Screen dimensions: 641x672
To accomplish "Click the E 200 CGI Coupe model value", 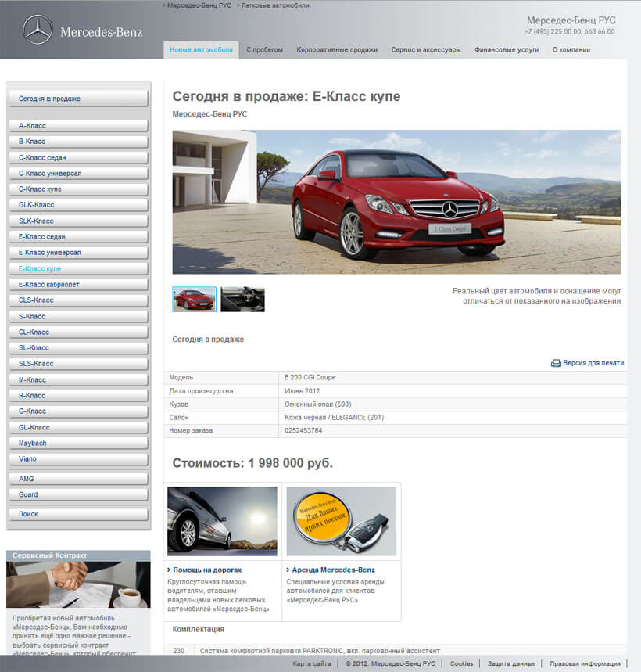I will [x=310, y=377].
